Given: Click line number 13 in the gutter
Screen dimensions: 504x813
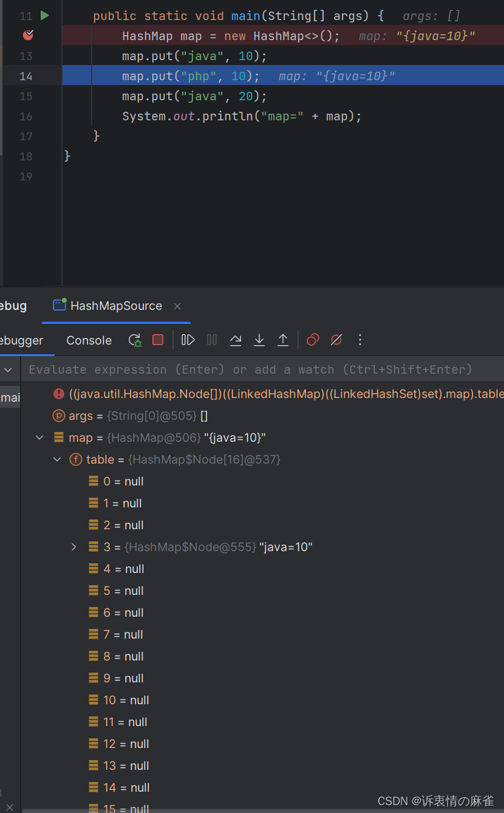Looking at the screenshot, I should click(x=26, y=56).
